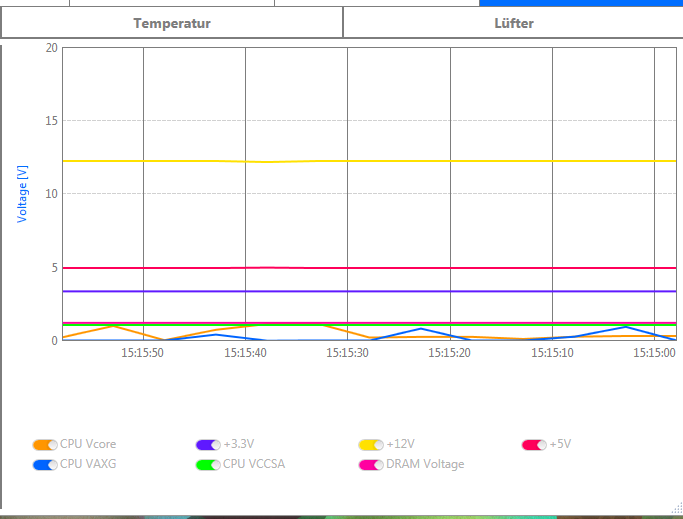Click the 15:15:20 time axis label
683x519 pixels.
pyautogui.click(x=450, y=353)
